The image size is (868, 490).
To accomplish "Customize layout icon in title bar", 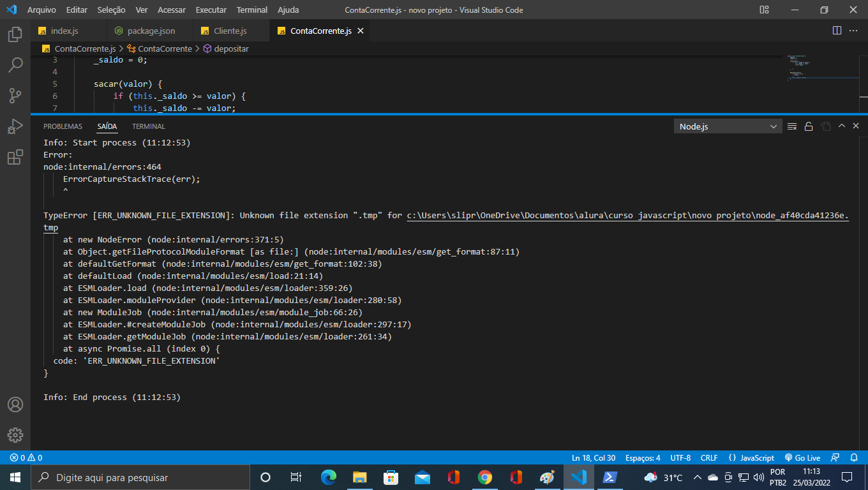I will click(x=765, y=10).
